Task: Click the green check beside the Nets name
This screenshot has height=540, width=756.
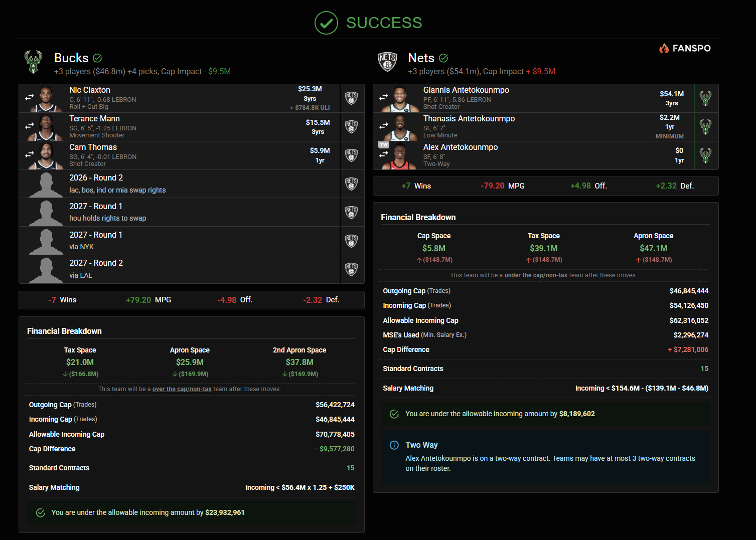Action: [443, 58]
